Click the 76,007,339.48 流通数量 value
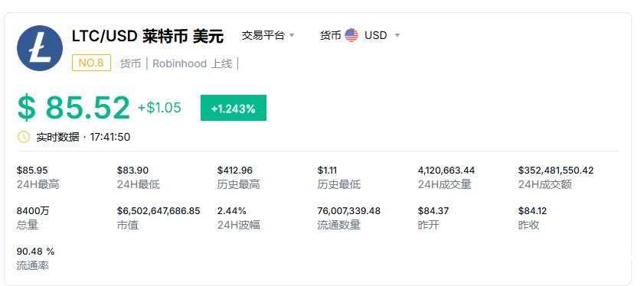 click(349, 211)
